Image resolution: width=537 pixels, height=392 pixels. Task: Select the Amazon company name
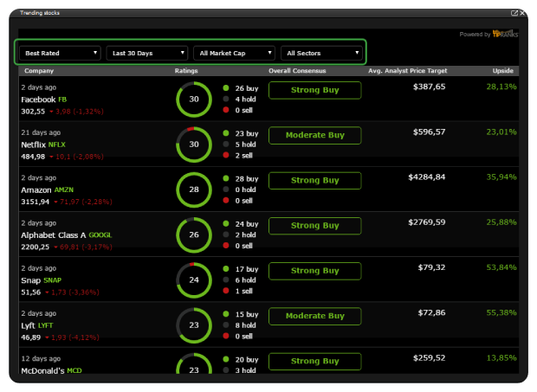[x=36, y=190]
